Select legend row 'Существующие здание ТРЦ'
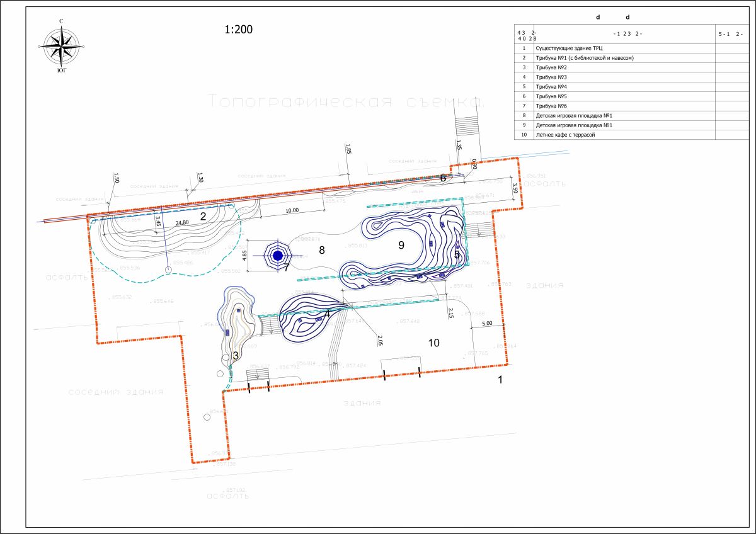756x534 pixels. pyautogui.click(x=569, y=48)
